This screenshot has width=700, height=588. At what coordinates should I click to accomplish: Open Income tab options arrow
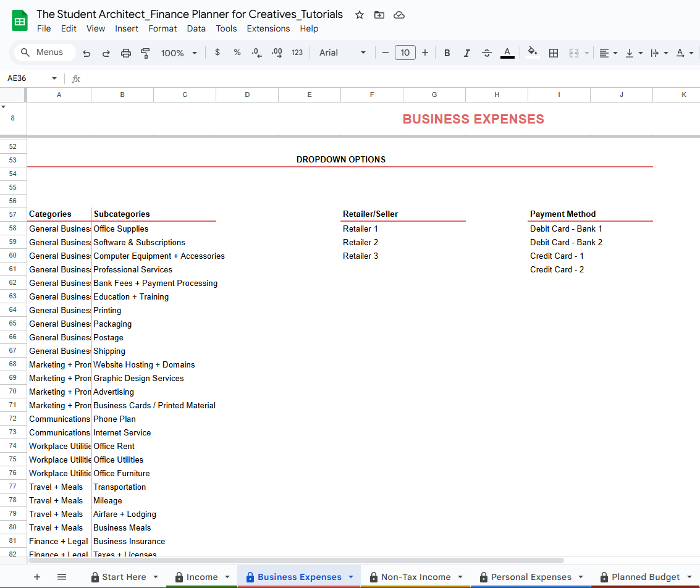(x=227, y=577)
